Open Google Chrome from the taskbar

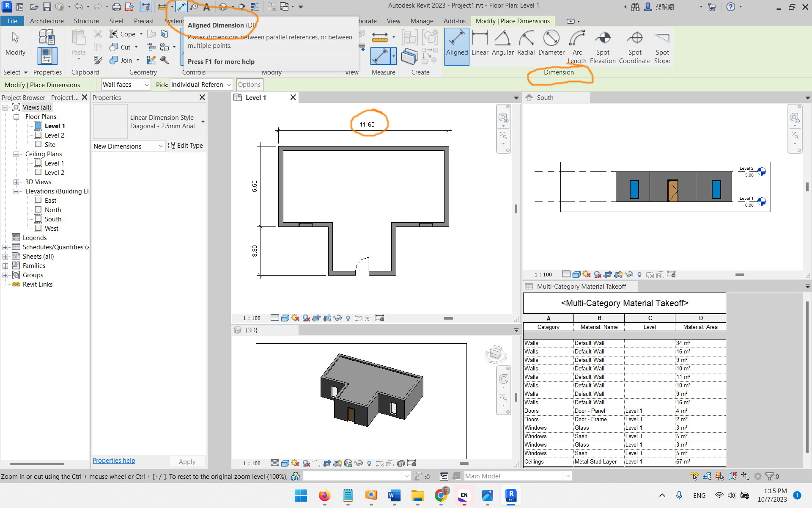pyautogui.click(x=442, y=496)
